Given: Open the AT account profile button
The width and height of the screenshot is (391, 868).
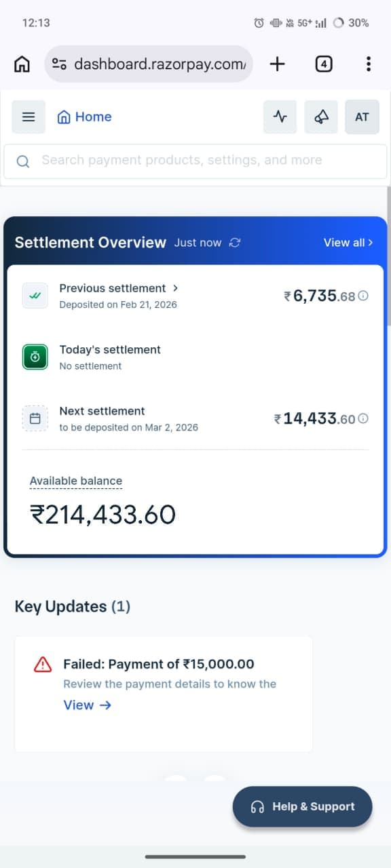Looking at the screenshot, I should click(x=362, y=117).
